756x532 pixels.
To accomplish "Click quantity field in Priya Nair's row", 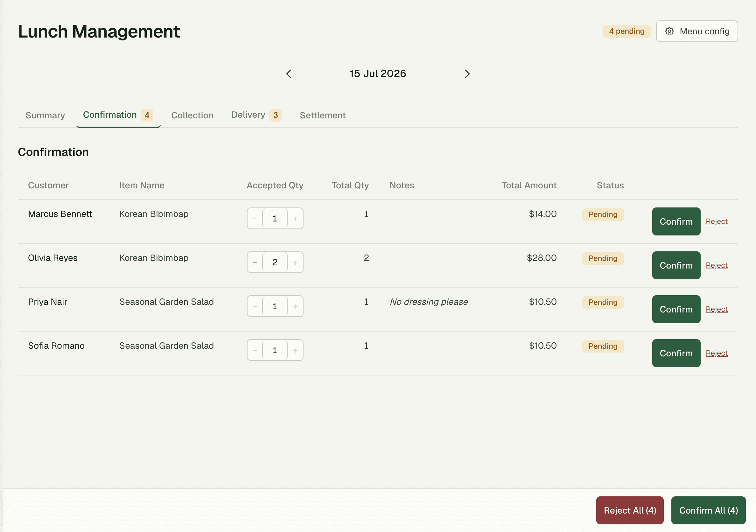I will coord(275,306).
